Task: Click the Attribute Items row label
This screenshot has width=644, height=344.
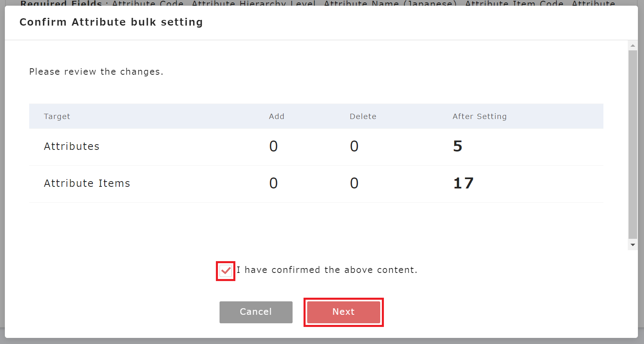Action: point(87,184)
